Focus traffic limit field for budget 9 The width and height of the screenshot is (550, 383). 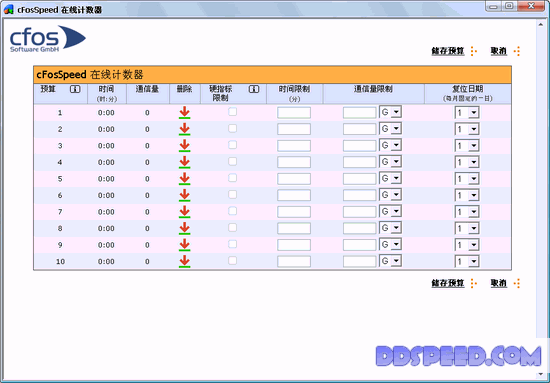[360, 244]
